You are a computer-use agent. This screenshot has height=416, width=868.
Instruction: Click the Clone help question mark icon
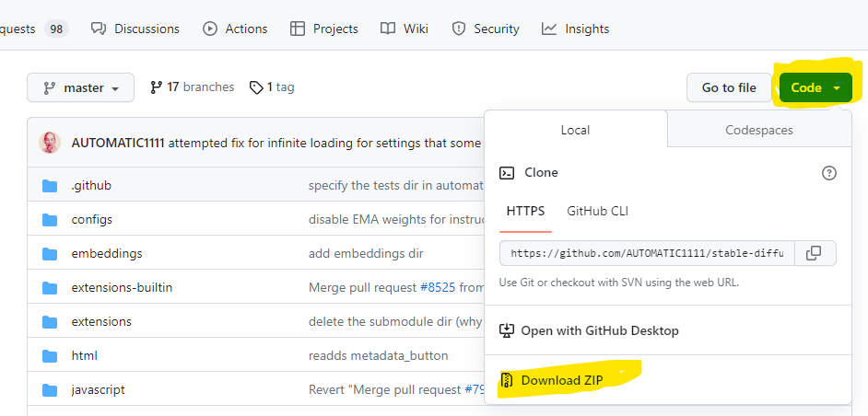click(x=828, y=173)
